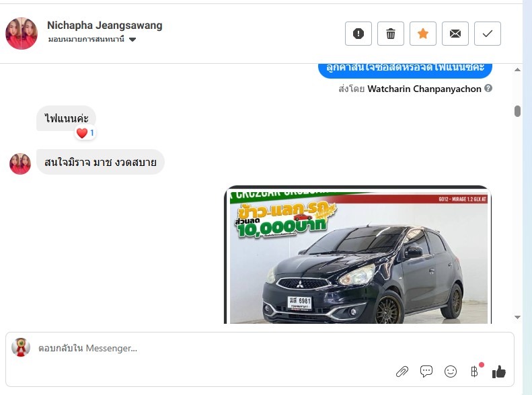Image resolution: width=532 pixels, height=395 pixels.
Task: Select the 'สนใจมิราจ มาช งวดสบาย' message bubble
Action: (x=100, y=162)
